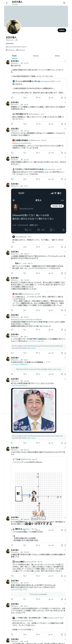Switch to the Media tab
Viewport: 72px width, 644px height.
57,56
